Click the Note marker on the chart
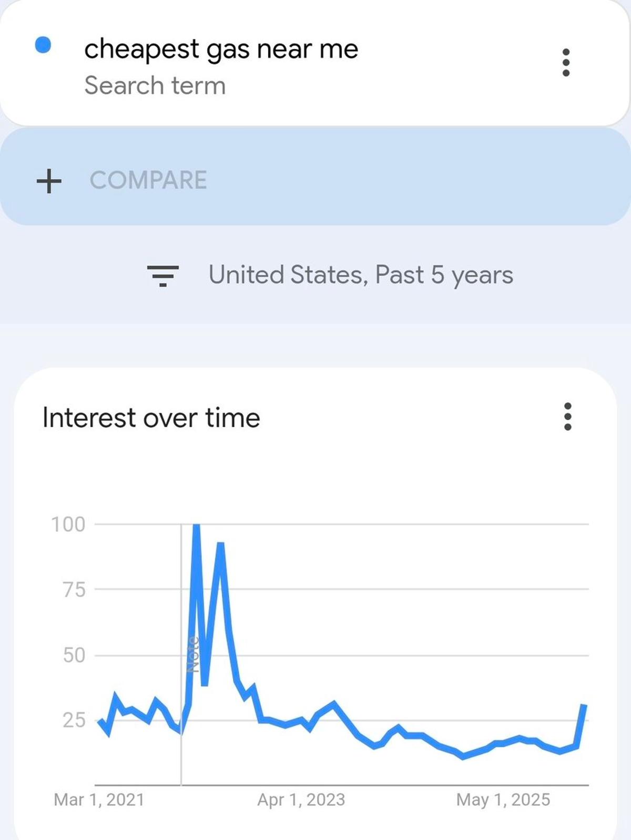This screenshot has height=840, width=631. [192, 654]
